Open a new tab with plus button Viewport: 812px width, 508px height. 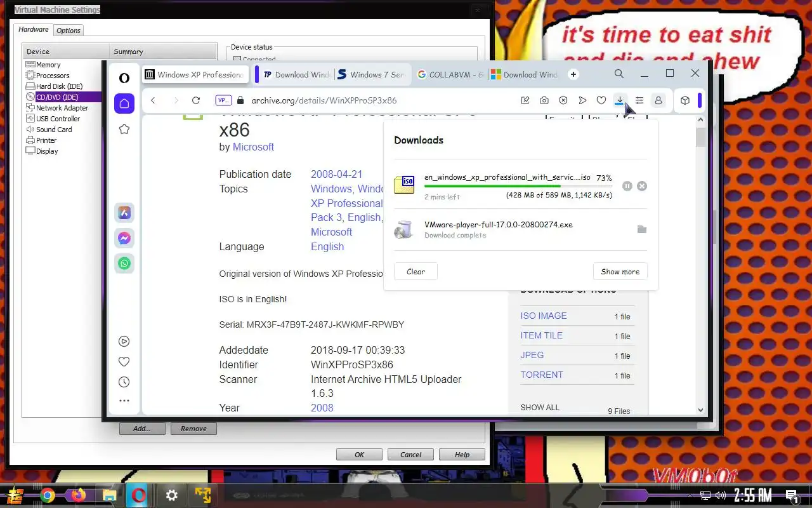573,74
